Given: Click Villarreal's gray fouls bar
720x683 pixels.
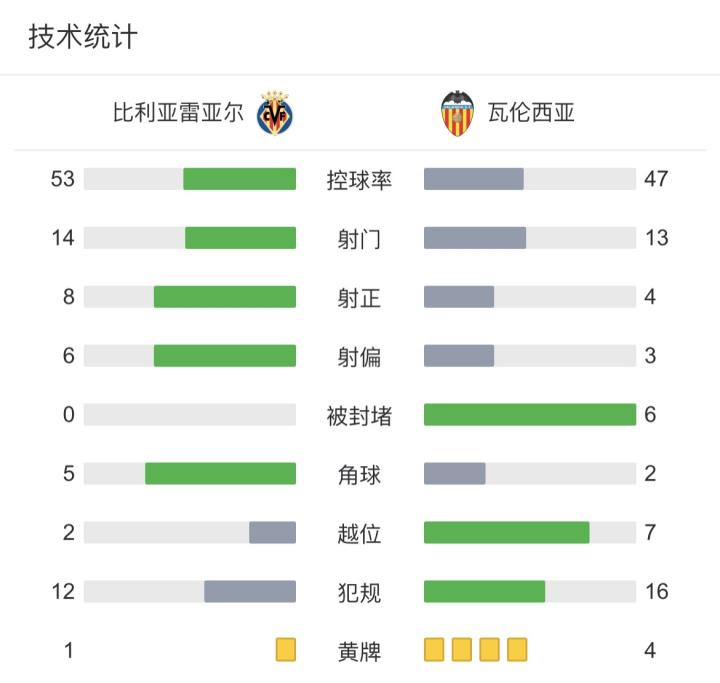Looking at the screenshot, I should click(250, 591).
